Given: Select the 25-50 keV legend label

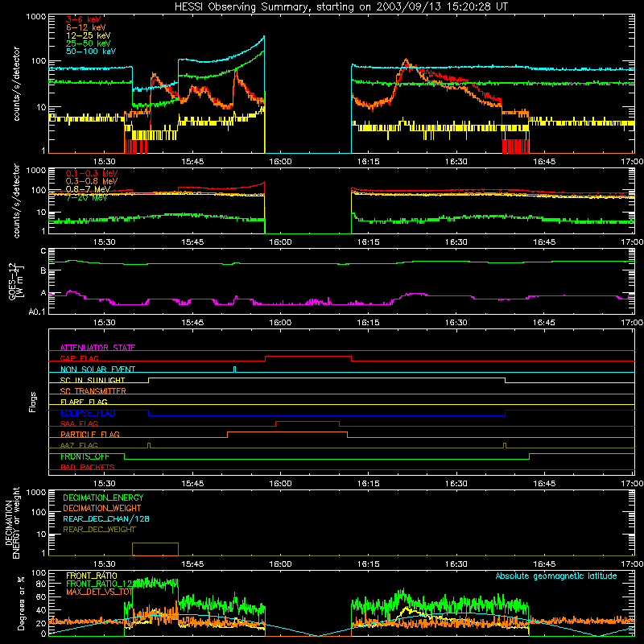Looking at the screenshot, I should click(x=89, y=43).
